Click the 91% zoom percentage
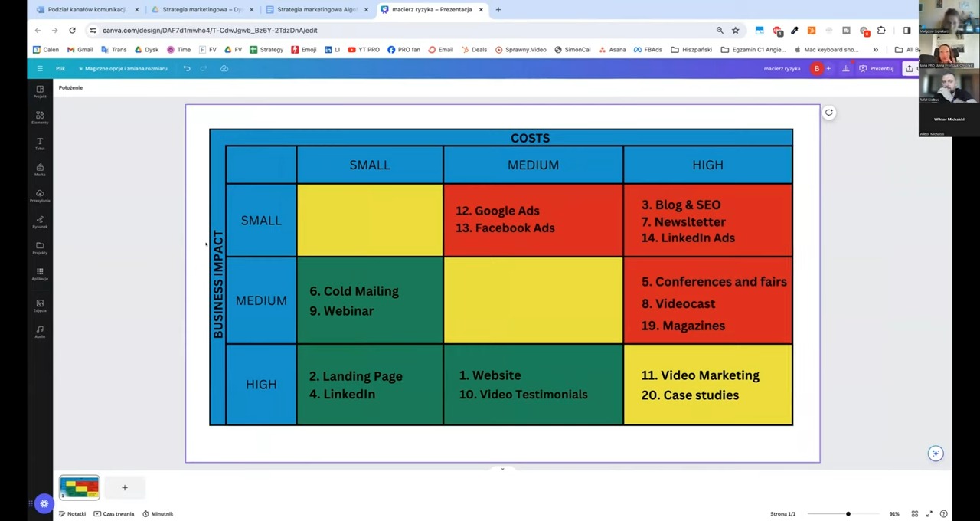Viewport: 980px width, 521px height. tap(893, 514)
